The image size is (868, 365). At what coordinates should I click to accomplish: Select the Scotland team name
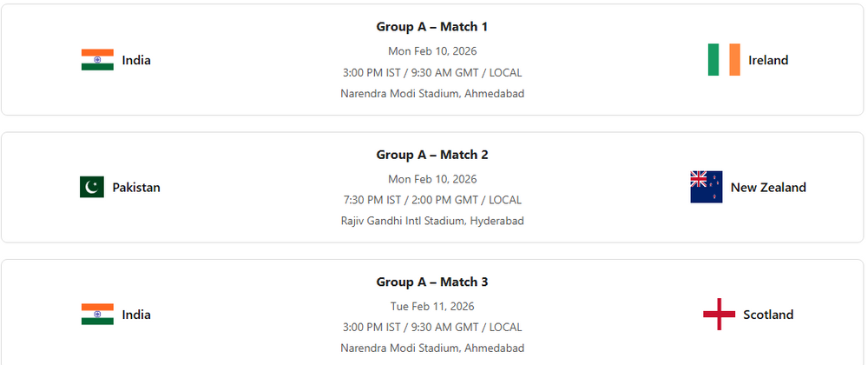click(768, 315)
